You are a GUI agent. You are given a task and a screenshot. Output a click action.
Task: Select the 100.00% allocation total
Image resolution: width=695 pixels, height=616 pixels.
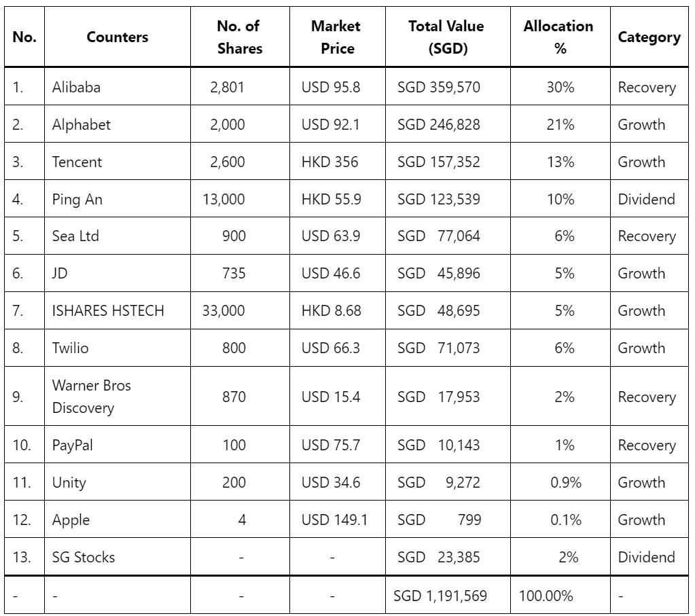[546, 596]
